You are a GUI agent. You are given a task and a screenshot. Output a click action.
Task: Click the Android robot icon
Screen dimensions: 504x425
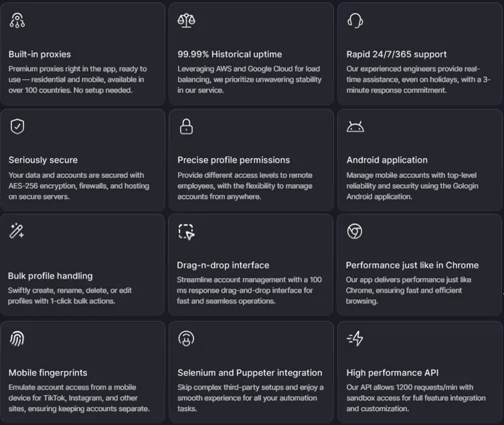[355, 126]
